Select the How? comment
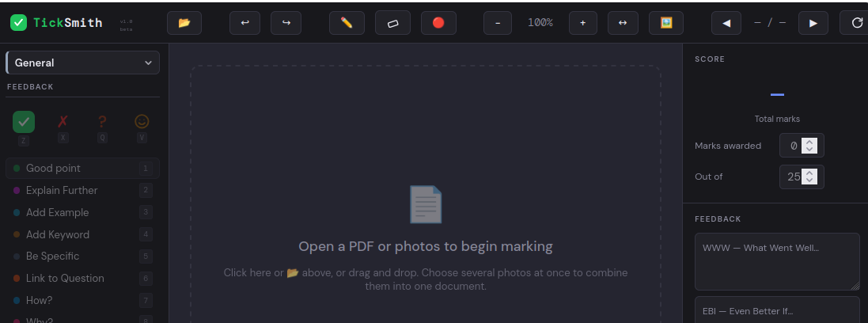 pyautogui.click(x=82, y=300)
